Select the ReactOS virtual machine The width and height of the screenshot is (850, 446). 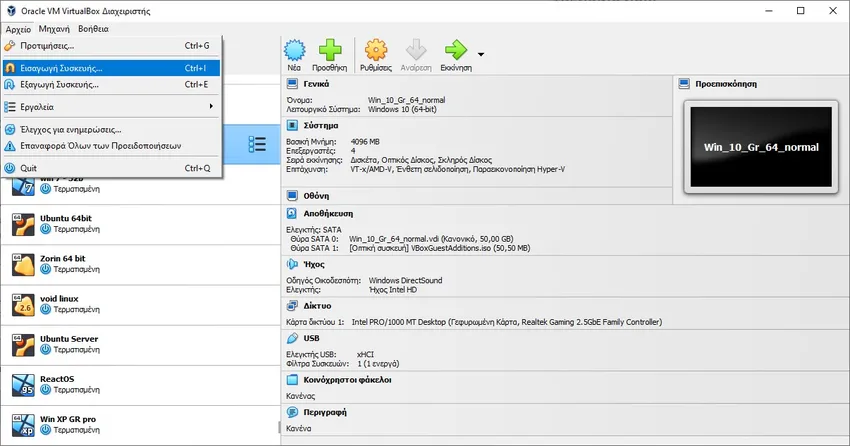141,385
